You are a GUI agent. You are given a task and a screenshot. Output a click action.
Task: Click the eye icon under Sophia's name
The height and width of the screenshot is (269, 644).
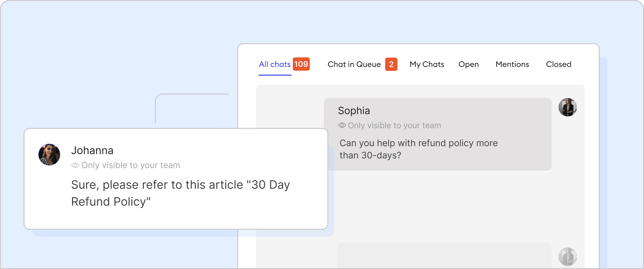pos(342,125)
